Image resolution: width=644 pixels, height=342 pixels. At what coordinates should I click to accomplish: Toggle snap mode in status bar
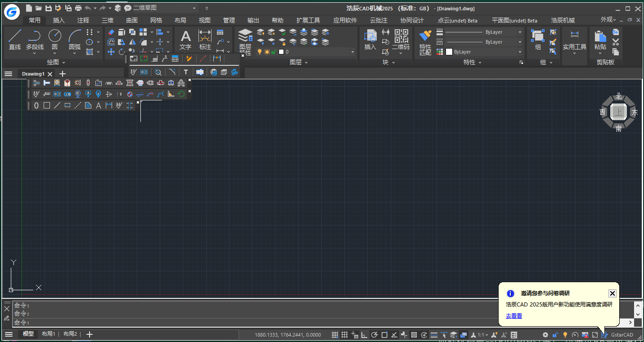335,335
